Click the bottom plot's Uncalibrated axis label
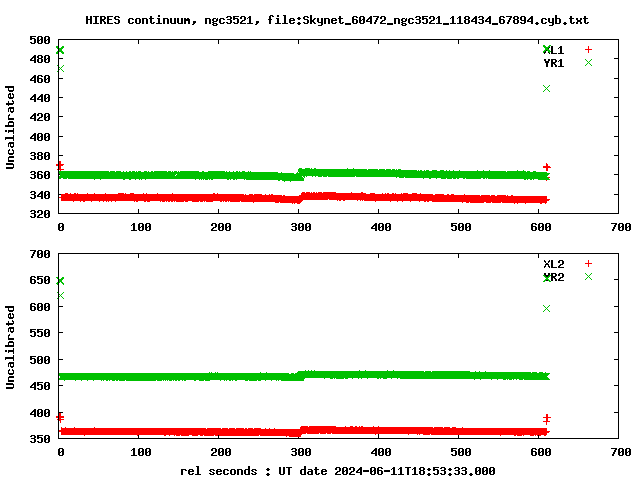Image resolution: width=640 pixels, height=480 pixels. click(x=10, y=347)
